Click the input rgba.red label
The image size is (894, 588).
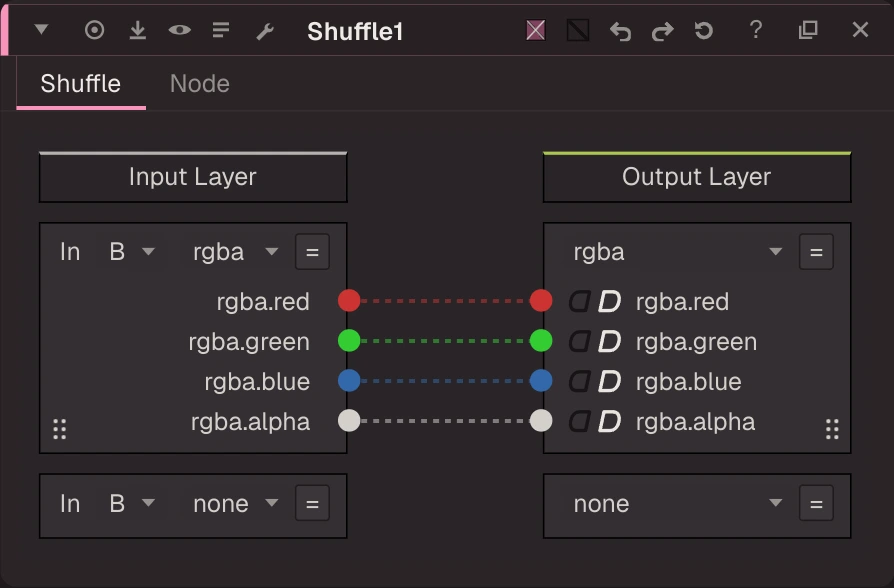point(263,302)
